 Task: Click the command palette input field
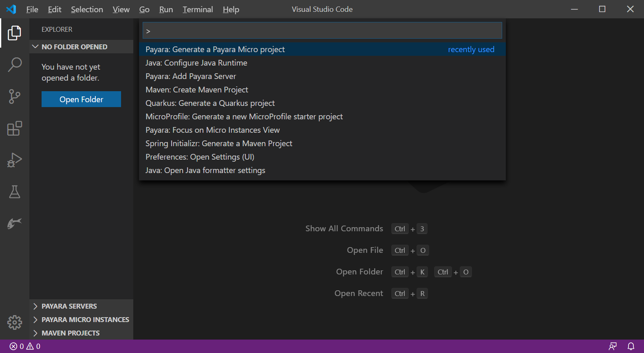(x=322, y=31)
